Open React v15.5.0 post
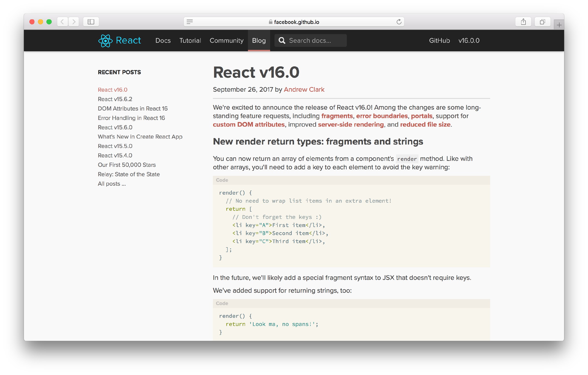Screen dimensions: 588x375 tap(115, 146)
